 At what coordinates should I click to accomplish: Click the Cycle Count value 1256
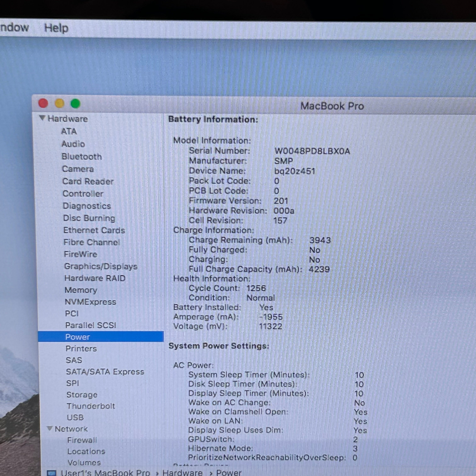tap(256, 288)
